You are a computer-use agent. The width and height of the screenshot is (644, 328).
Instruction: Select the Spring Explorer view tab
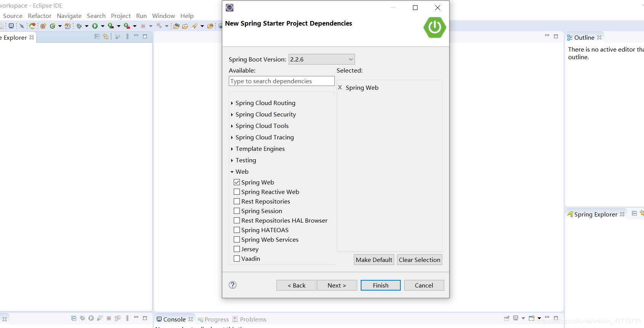(596, 214)
